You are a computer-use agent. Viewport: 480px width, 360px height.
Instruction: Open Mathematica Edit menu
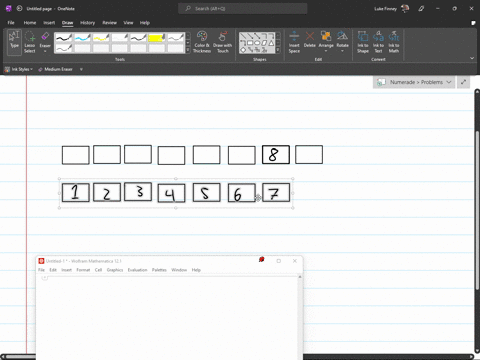53,270
